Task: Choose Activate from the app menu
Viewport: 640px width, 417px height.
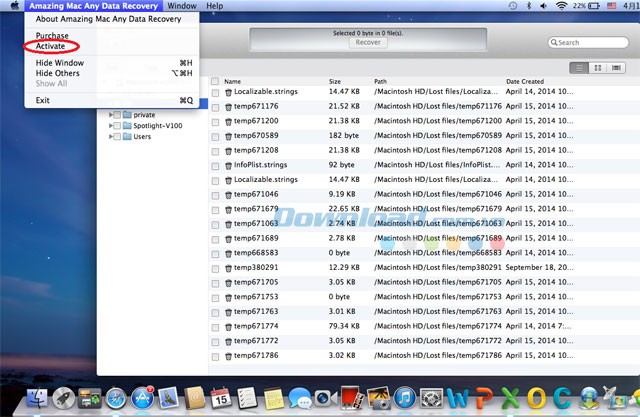Action: tap(49, 46)
